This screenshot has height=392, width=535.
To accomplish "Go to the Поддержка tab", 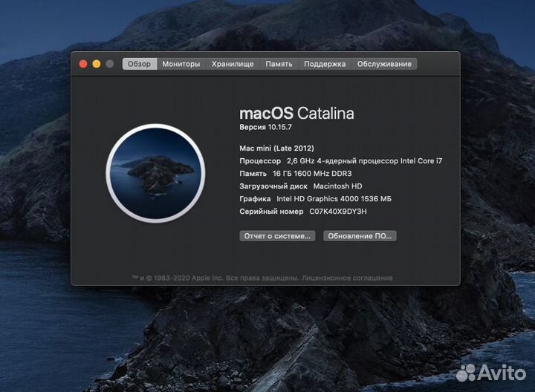I will pyautogui.click(x=325, y=64).
